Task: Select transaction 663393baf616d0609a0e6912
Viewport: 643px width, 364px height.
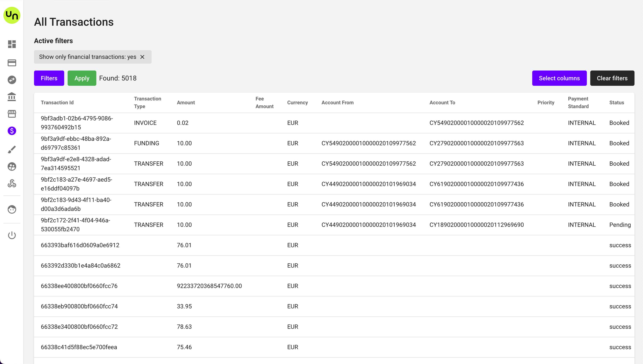Action: 80,245
